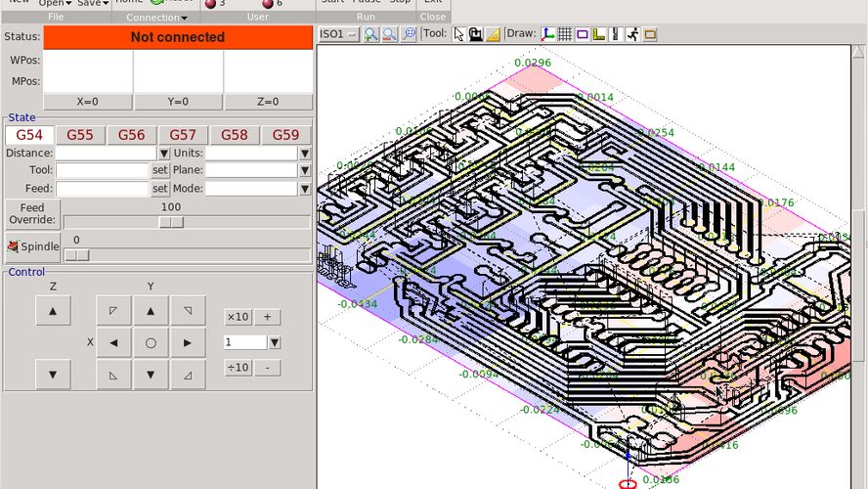868x489 pixels.
Task: Open the Units dropdown
Action: [x=305, y=154]
